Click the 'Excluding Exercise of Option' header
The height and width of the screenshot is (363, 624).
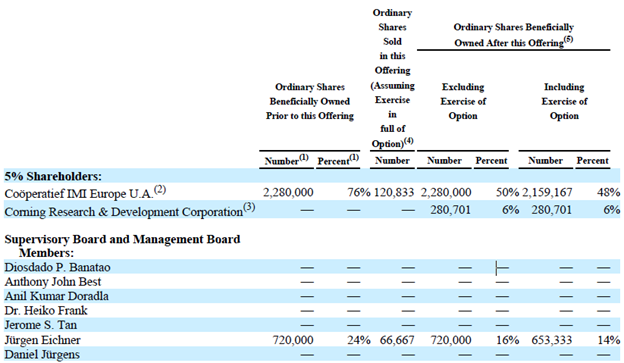[463, 101]
